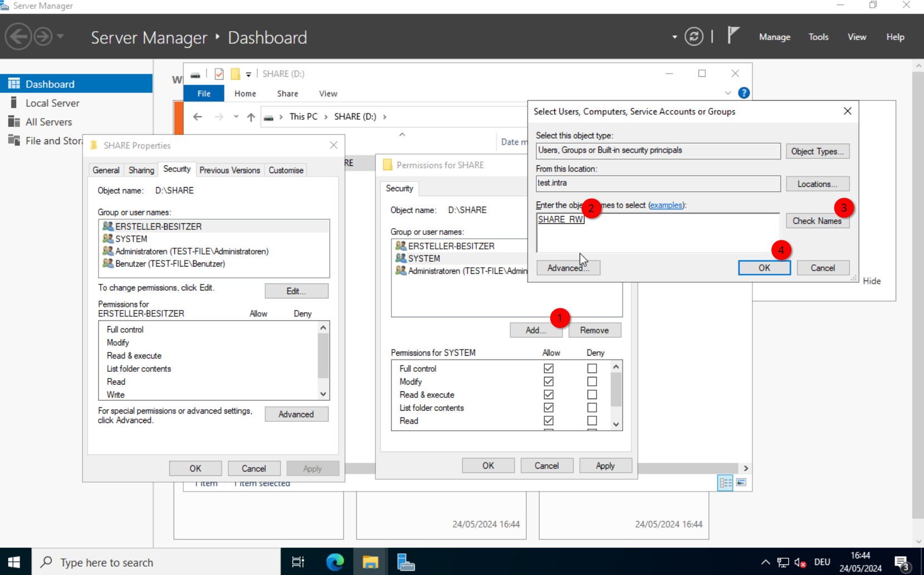Image resolution: width=924 pixels, height=575 pixels.
Task: Click the object names input field
Action: (658, 232)
